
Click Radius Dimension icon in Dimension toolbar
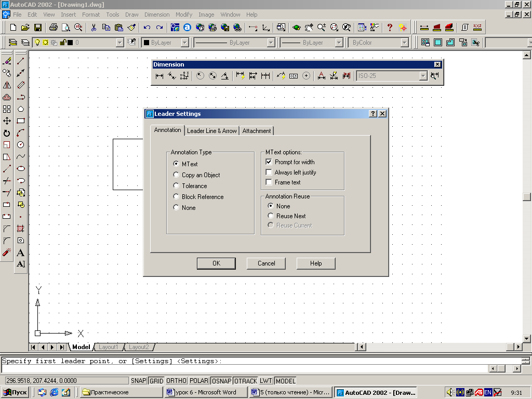200,76
